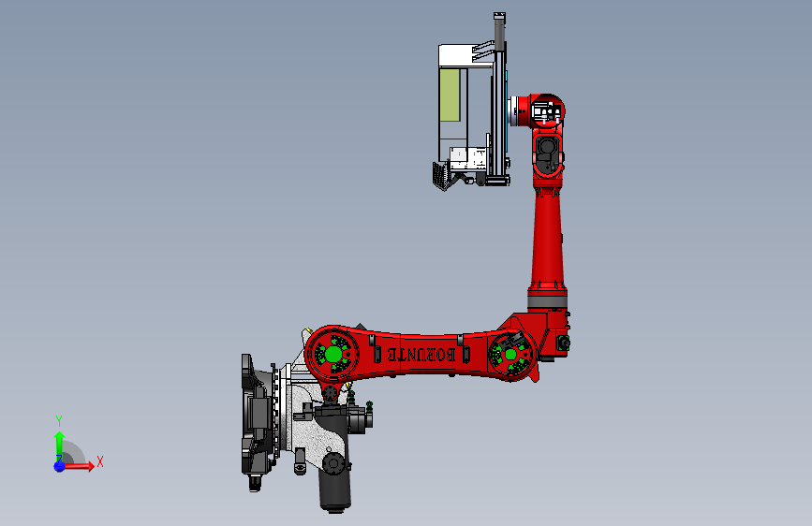Screen dimensions: 812x526
Task: Select the BORUNTE lettering on the red arm
Action: (421, 355)
